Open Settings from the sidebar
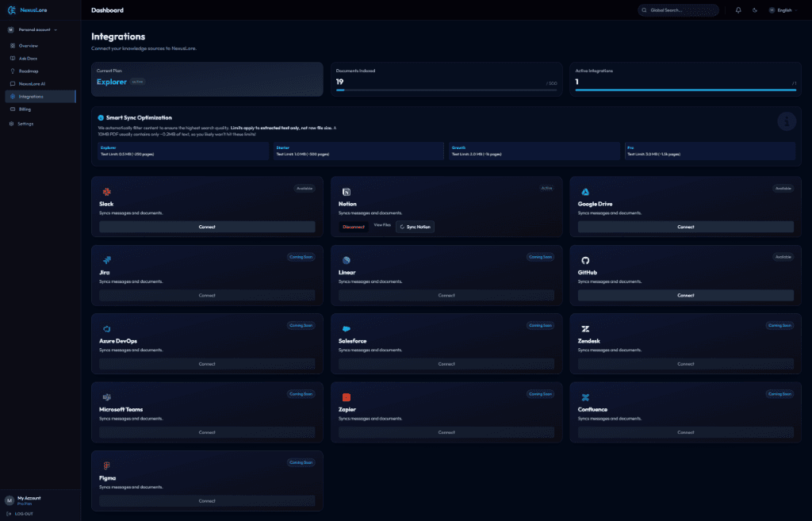 (25, 124)
